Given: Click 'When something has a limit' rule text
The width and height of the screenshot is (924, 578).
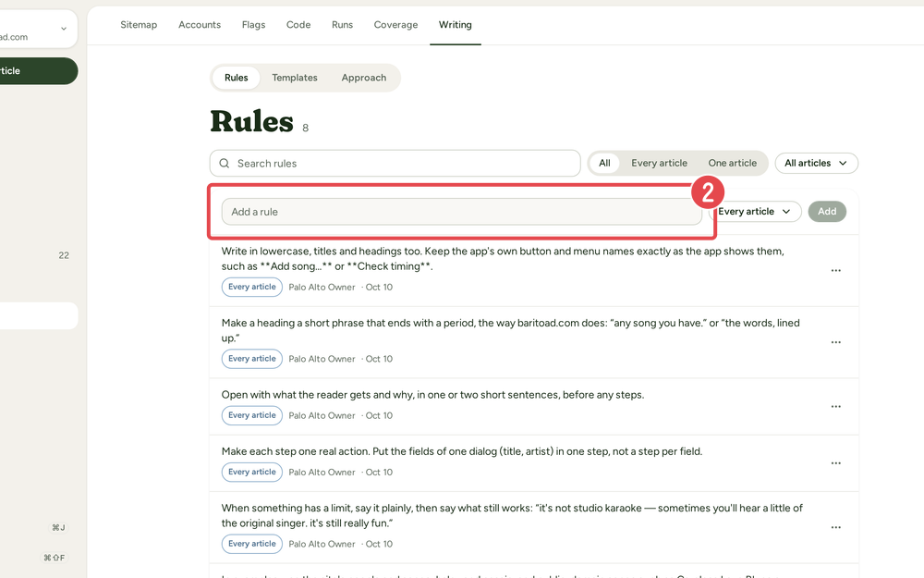Looking at the screenshot, I should tap(512, 515).
